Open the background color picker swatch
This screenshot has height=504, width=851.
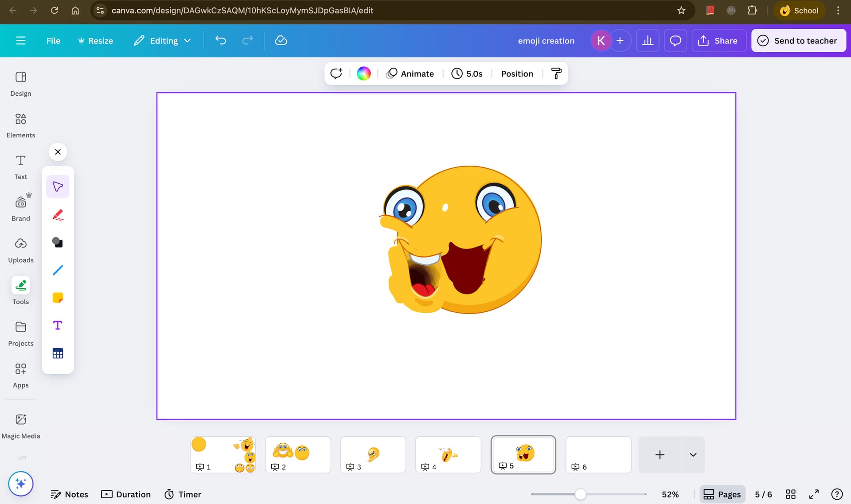(363, 74)
